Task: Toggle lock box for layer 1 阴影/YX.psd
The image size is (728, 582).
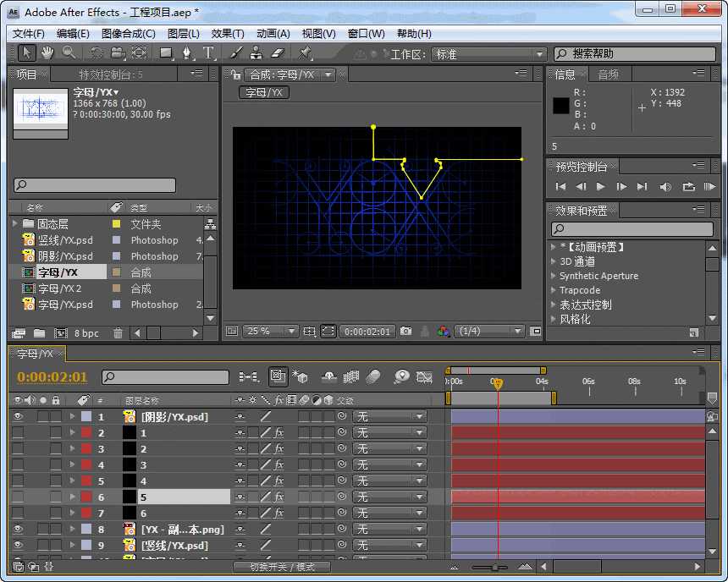Action: (55, 416)
